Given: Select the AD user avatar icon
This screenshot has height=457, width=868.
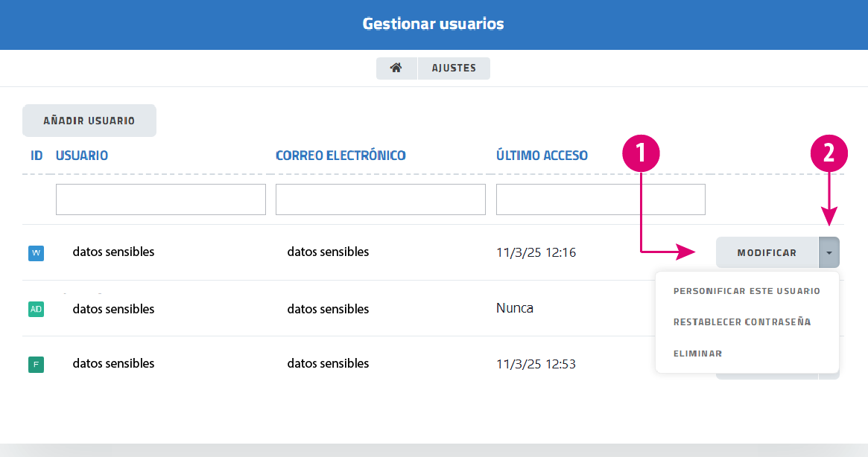Looking at the screenshot, I should point(36,309).
